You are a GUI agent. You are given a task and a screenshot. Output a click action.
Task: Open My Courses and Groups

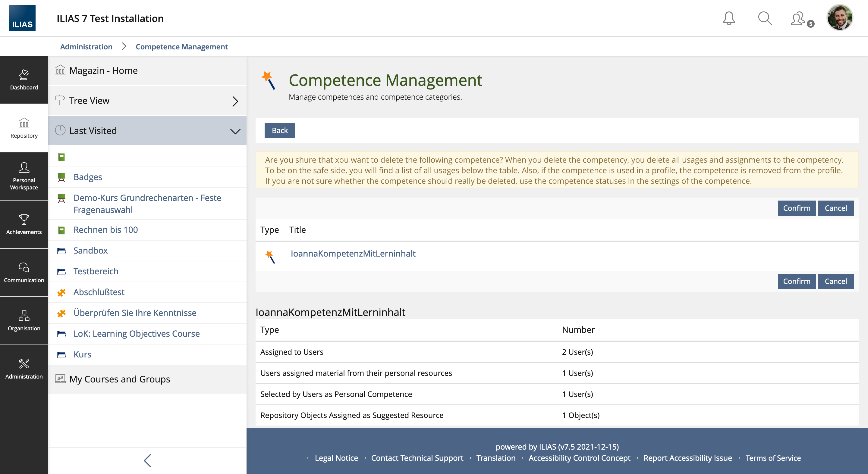coord(120,379)
